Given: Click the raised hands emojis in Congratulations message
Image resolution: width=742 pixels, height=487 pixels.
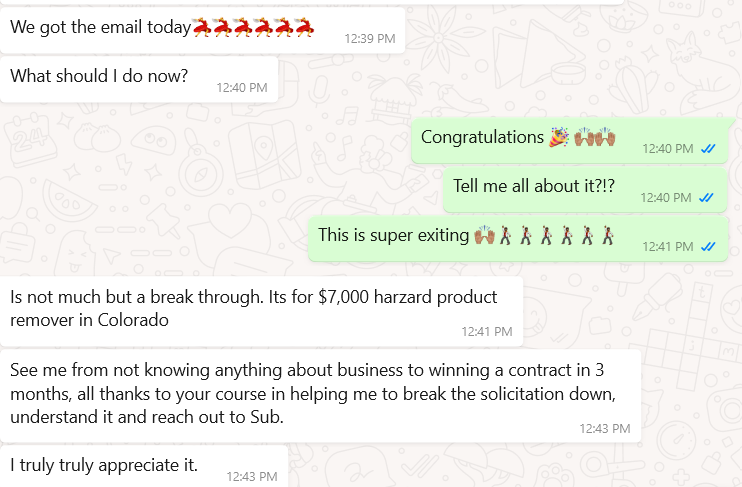Looking at the screenshot, I should point(594,137).
